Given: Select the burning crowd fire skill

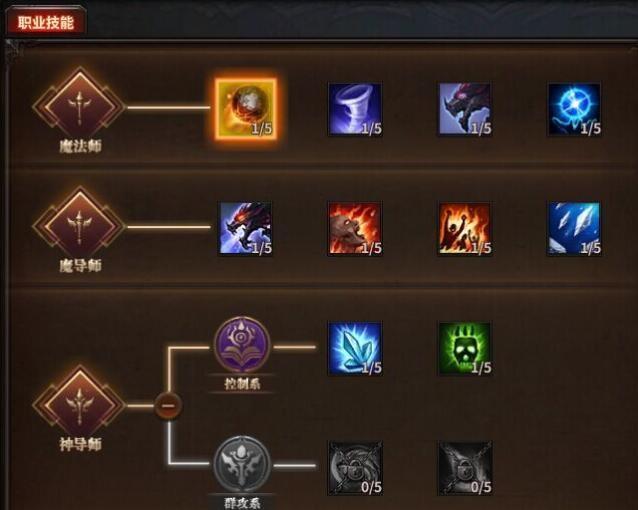Looking at the screenshot, I should [x=465, y=229].
